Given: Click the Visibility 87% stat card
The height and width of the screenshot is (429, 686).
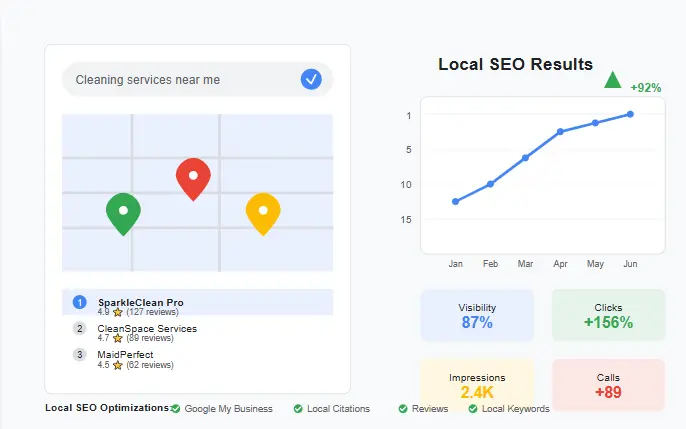Looking at the screenshot, I should (477, 315).
